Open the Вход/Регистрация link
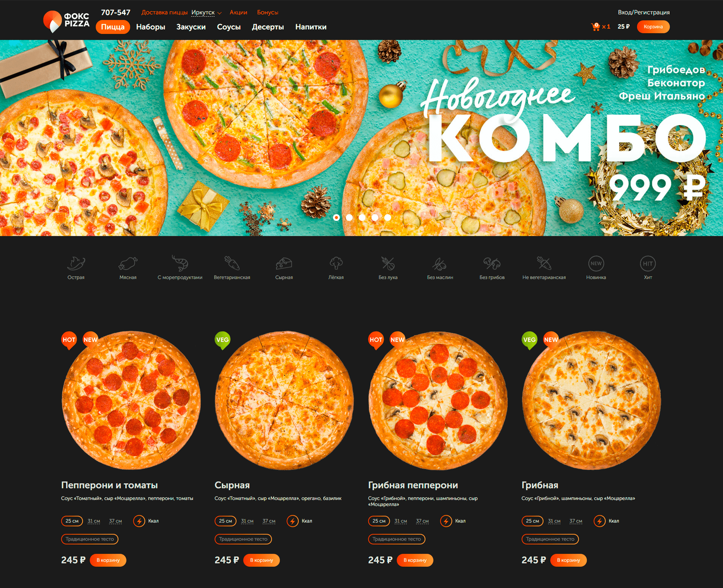Screen dimensions: 723x588 tap(644, 12)
